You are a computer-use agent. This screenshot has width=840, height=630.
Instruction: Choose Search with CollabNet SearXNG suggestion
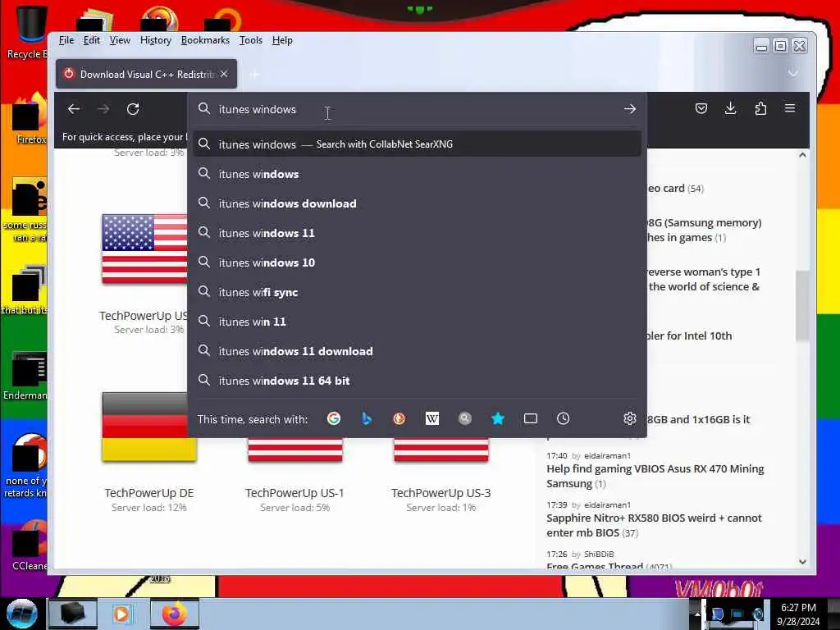(416, 144)
